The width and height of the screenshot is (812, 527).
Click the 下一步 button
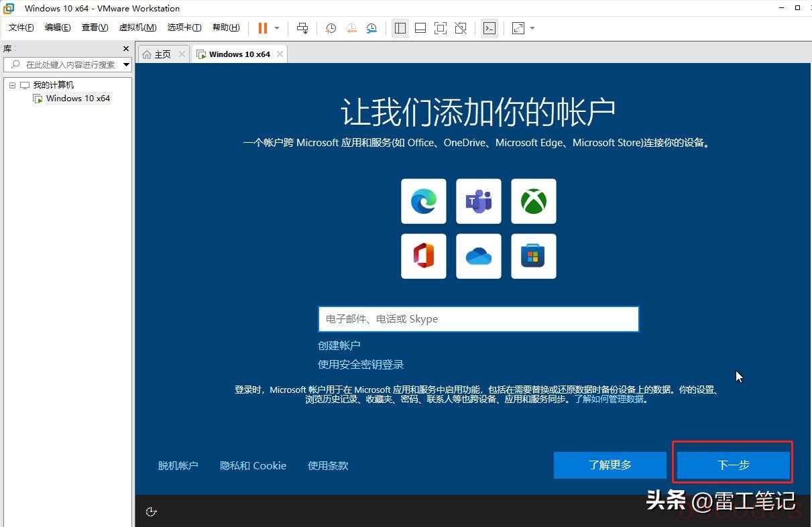click(x=733, y=465)
